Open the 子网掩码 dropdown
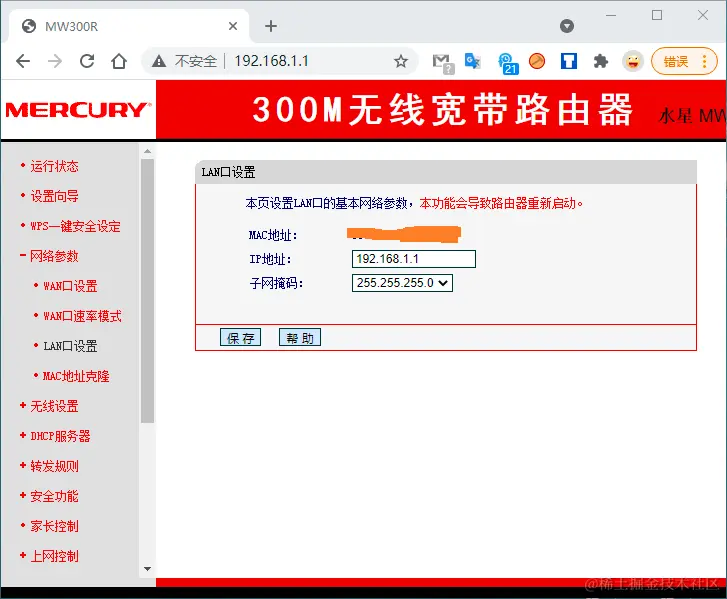727x599 pixels. tap(402, 283)
